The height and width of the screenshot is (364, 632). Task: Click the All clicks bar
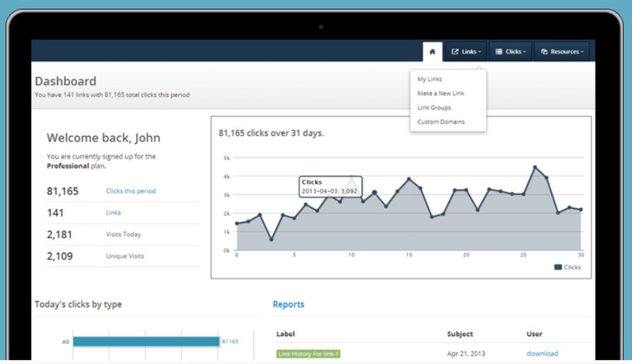tap(147, 341)
